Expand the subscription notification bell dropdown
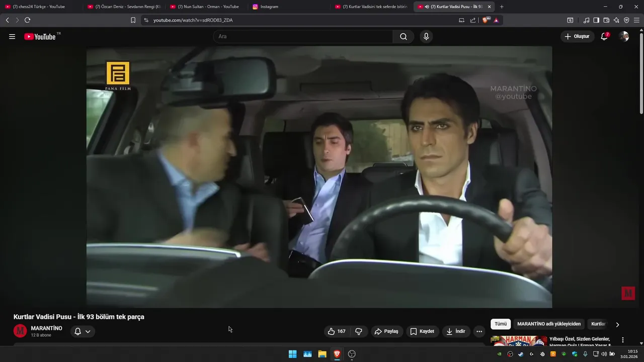Image resolution: width=644 pixels, height=362 pixels. [83, 331]
